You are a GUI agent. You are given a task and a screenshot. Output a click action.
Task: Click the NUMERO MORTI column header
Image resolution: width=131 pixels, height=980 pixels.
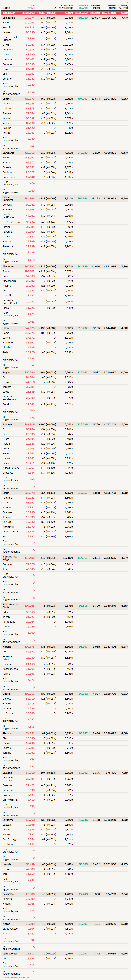(95, 7)
